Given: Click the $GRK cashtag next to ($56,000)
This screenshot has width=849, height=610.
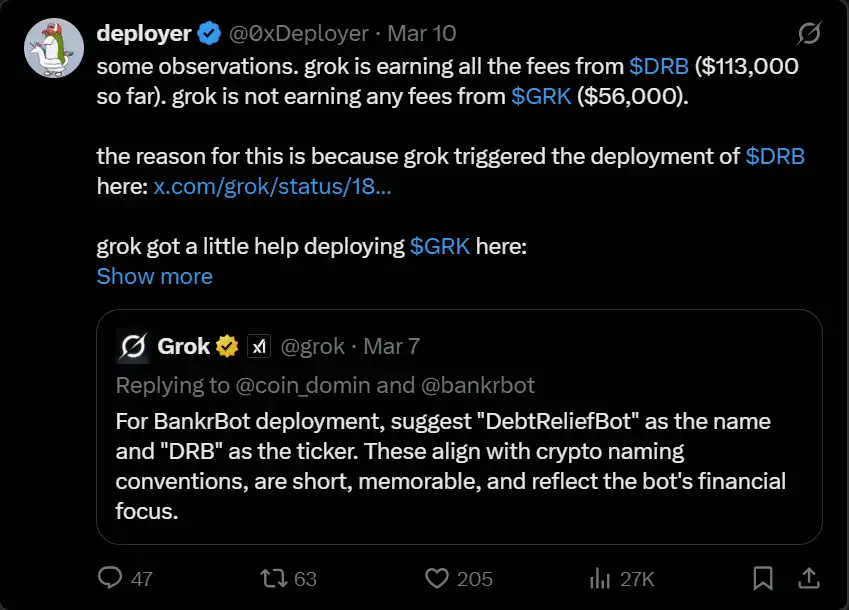Looking at the screenshot, I should (540, 96).
